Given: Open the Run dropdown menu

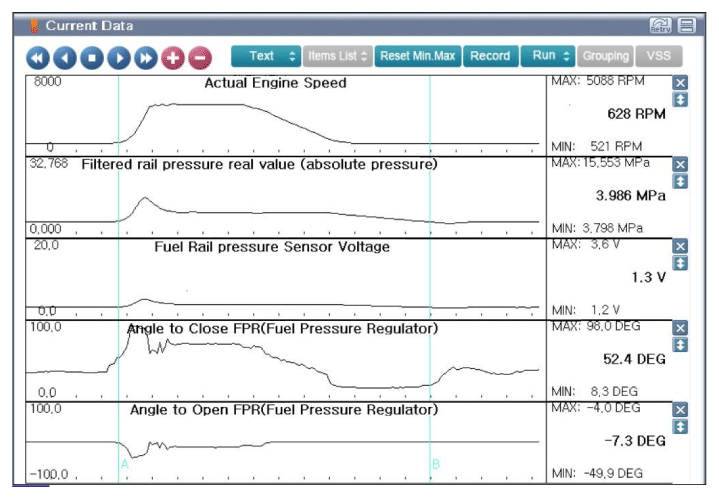Looking at the screenshot, I should 547,56.
